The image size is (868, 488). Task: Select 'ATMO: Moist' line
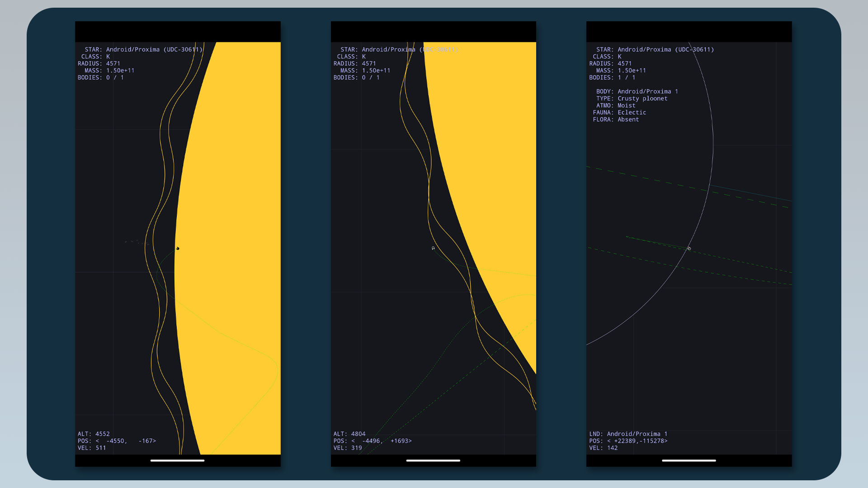[616, 105]
